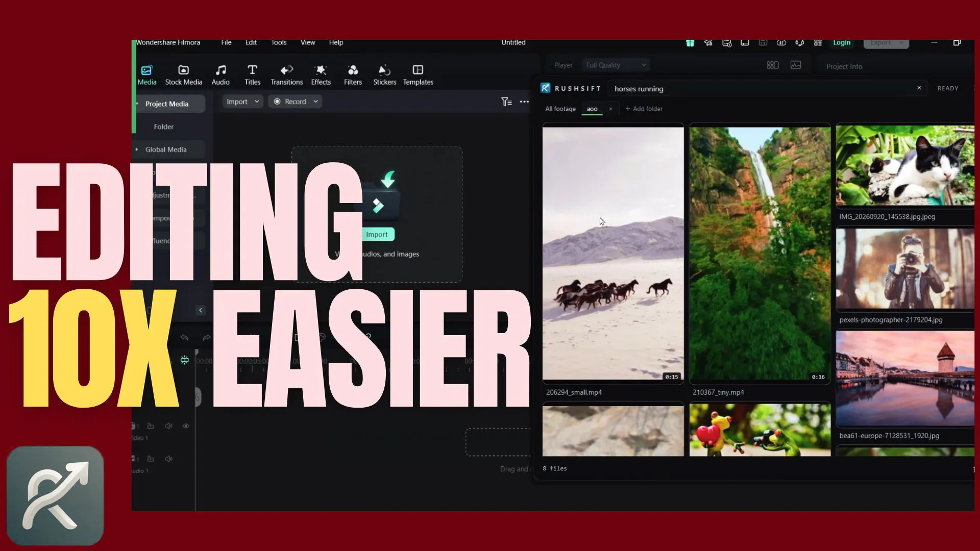
Task: Click the '8 files' status text
Action: coord(555,468)
